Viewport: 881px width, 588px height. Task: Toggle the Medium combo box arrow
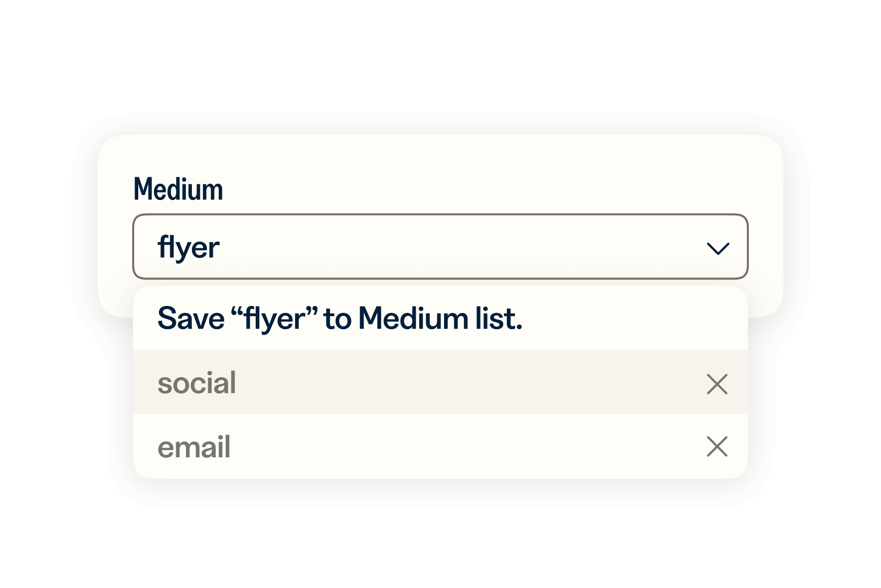tap(717, 248)
